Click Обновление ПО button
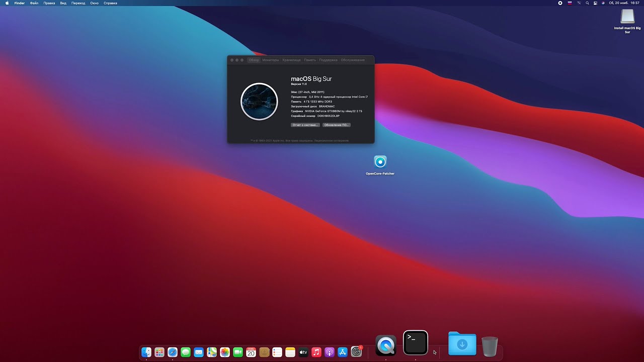Image resolution: width=644 pixels, height=362 pixels. (x=336, y=125)
